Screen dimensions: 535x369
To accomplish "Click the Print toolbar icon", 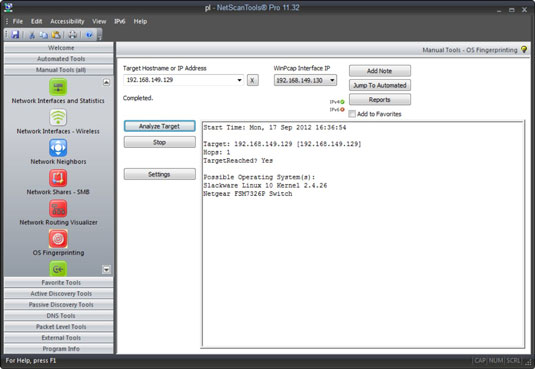I will tap(72, 35).
